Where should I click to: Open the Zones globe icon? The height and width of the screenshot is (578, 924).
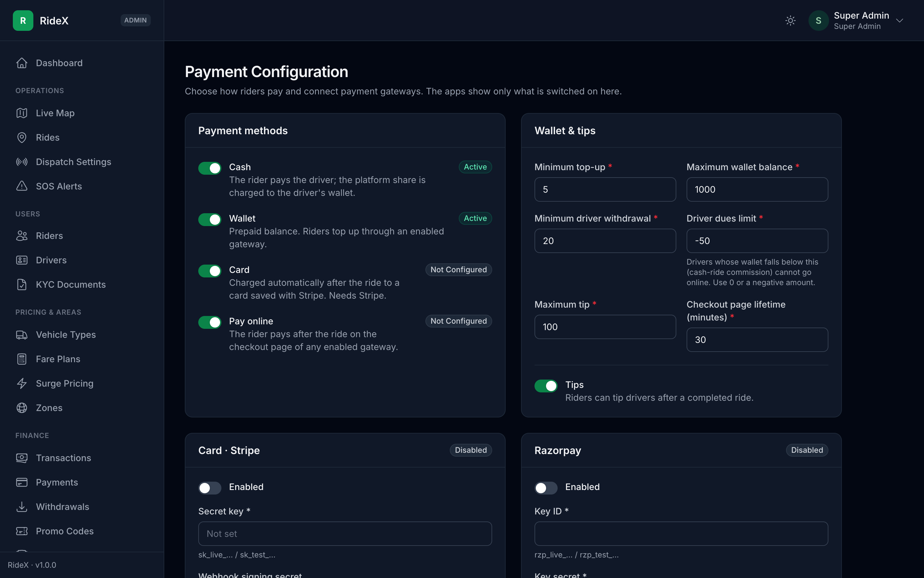click(22, 408)
